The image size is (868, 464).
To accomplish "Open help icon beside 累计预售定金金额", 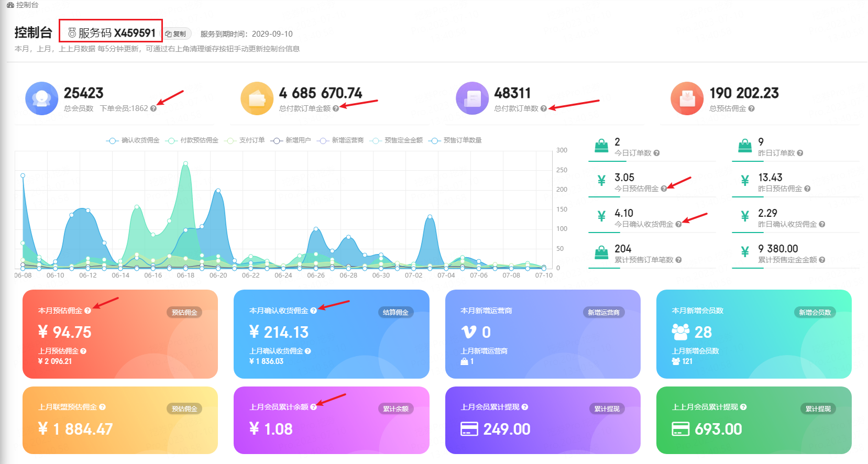I will pyautogui.click(x=822, y=260).
